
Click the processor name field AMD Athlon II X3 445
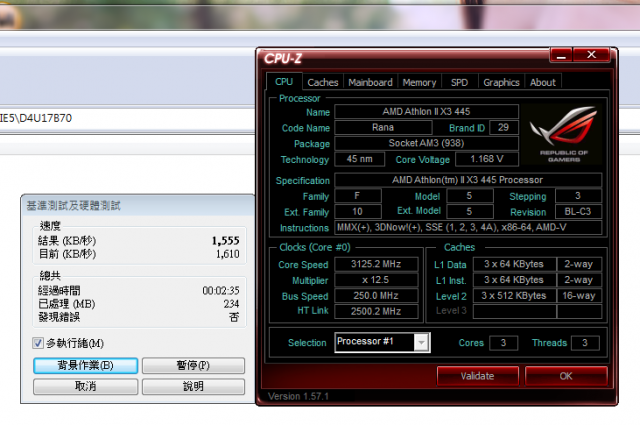click(427, 111)
